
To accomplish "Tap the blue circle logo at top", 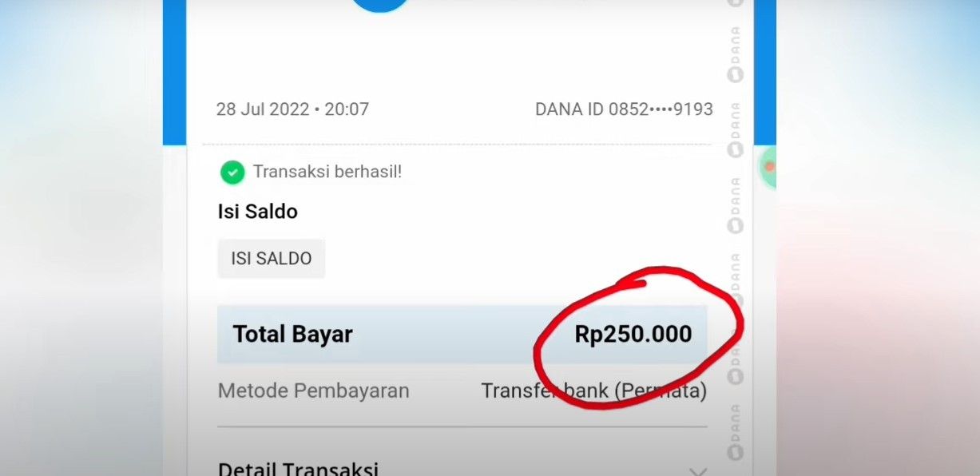I will click(x=380, y=5).
